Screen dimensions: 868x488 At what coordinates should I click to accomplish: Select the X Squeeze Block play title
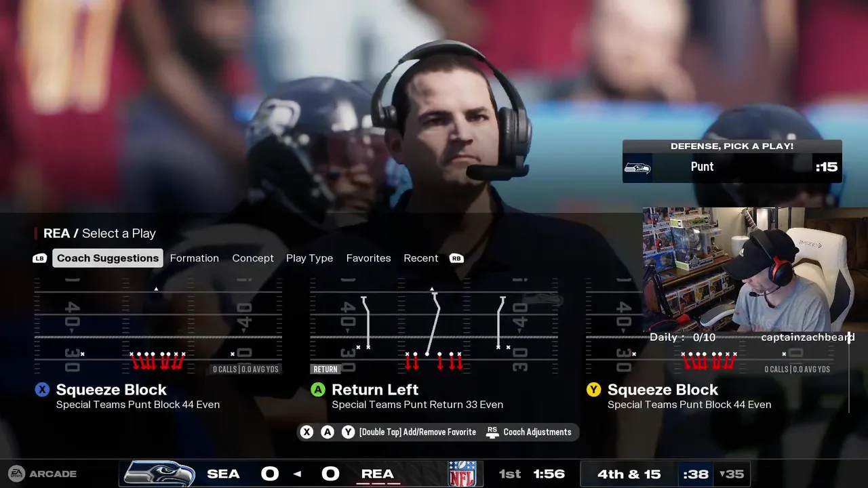(111, 390)
